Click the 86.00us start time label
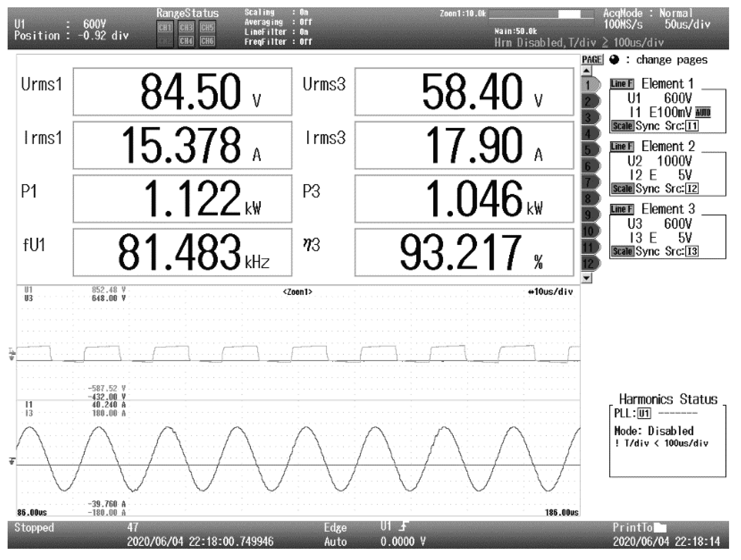The width and height of the screenshot is (741, 560). coord(32,513)
